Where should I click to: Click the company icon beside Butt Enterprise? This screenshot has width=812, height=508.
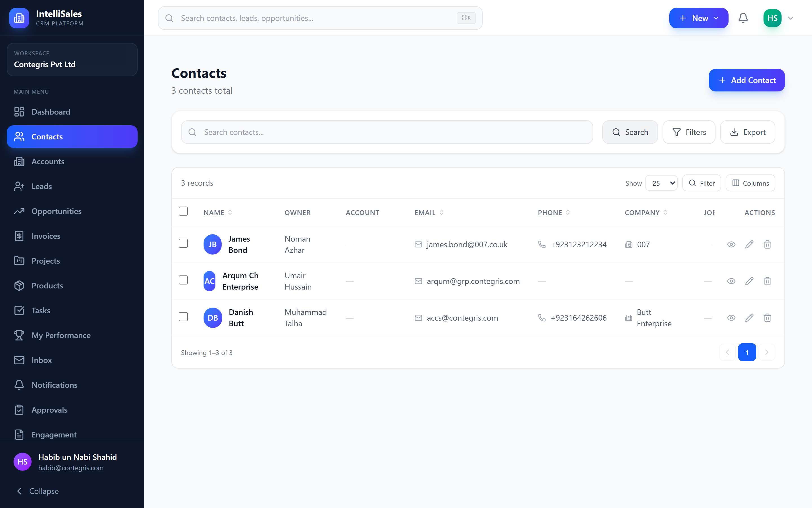point(628,317)
